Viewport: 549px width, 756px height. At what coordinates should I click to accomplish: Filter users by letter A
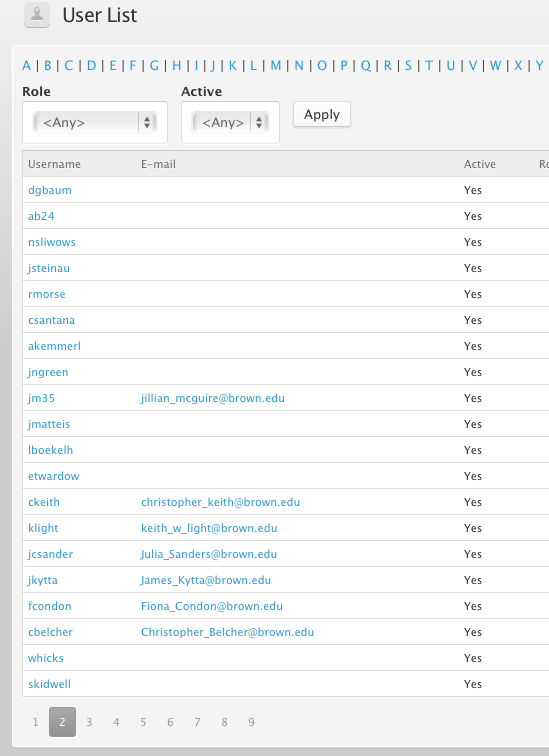tap(27, 66)
